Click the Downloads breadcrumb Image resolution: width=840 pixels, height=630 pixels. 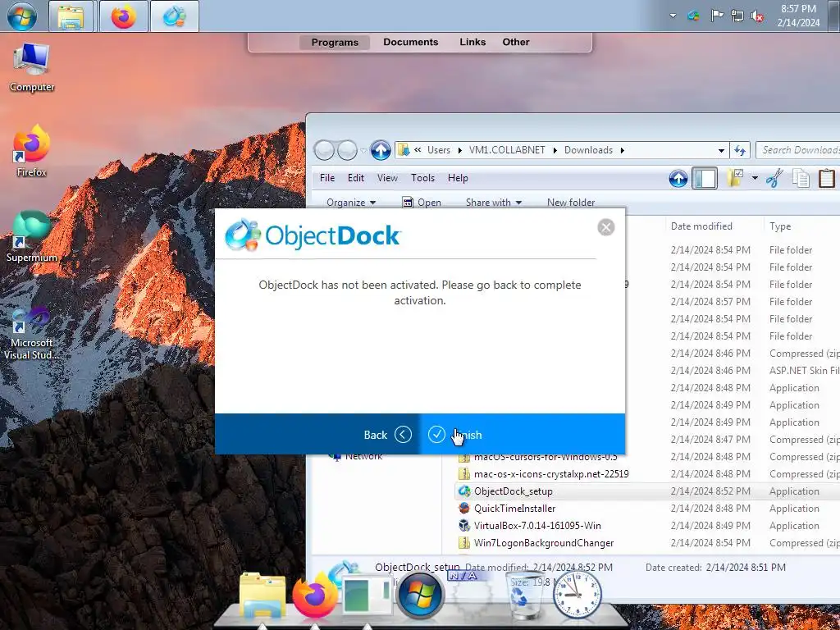click(x=588, y=150)
